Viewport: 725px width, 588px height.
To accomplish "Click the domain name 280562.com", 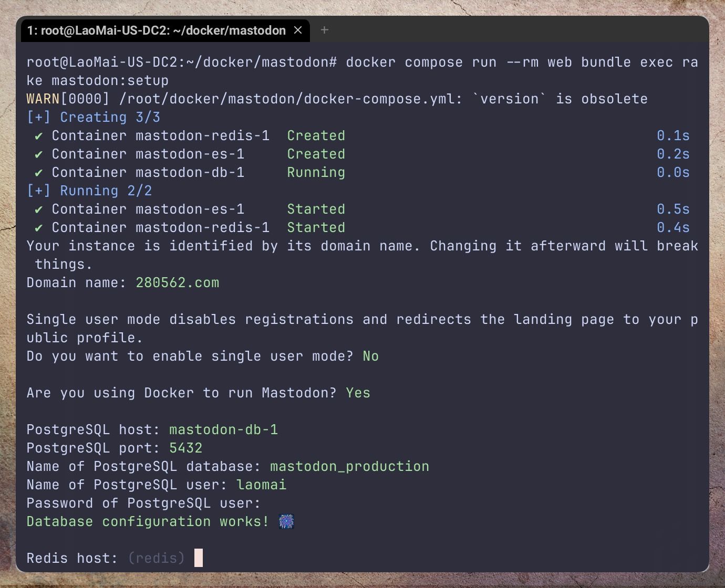I will (178, 282).
